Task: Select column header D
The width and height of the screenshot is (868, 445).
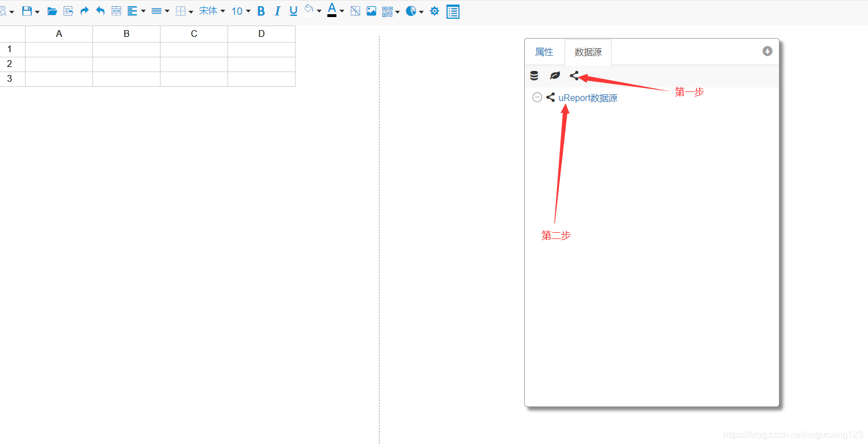Action: point(262,34)
